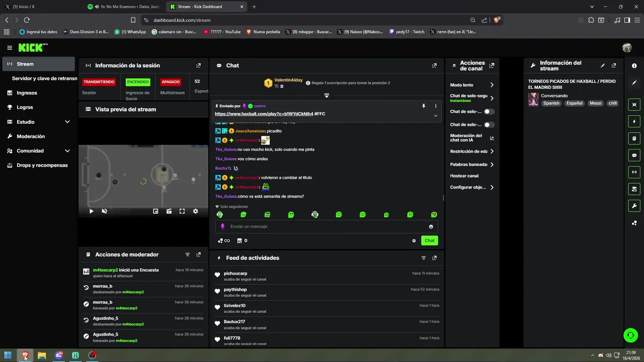
Task: Switch to the Inicio / X browser tab
Action: (40, 7)
